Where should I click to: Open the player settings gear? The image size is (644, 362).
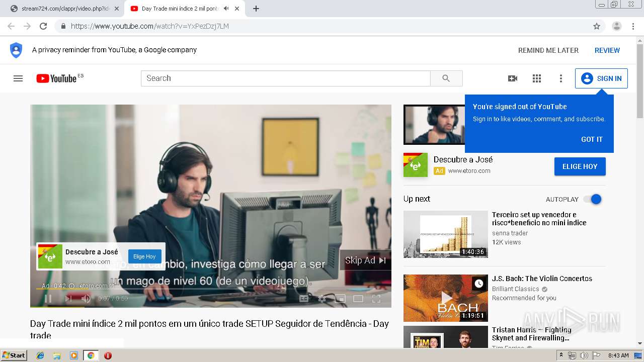(322, 299)
